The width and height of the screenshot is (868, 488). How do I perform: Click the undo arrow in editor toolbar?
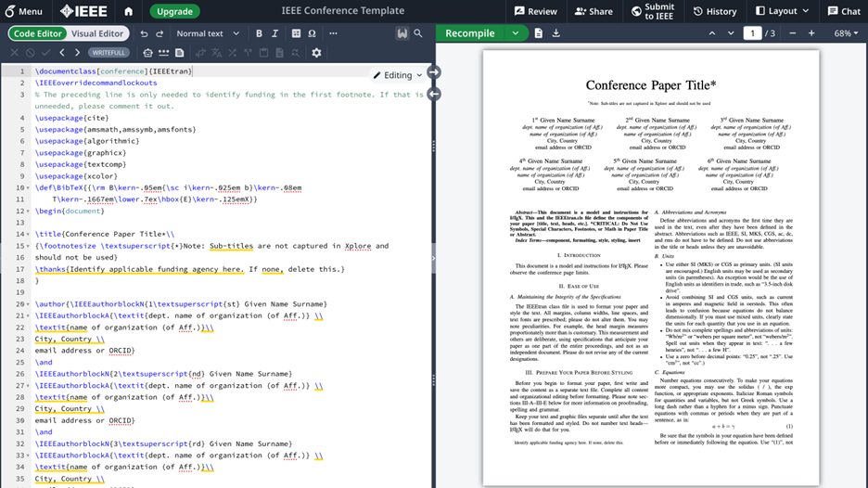[144, 33]
